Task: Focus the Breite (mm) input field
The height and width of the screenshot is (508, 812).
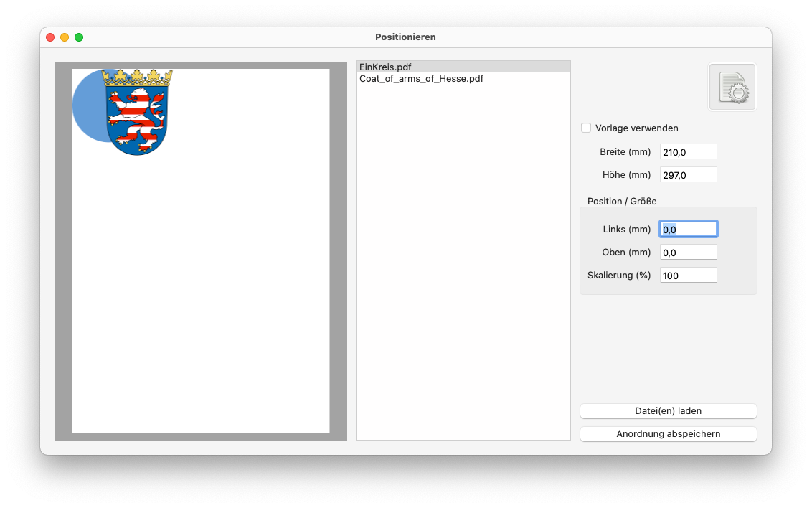Action: [x=688, y=151]
